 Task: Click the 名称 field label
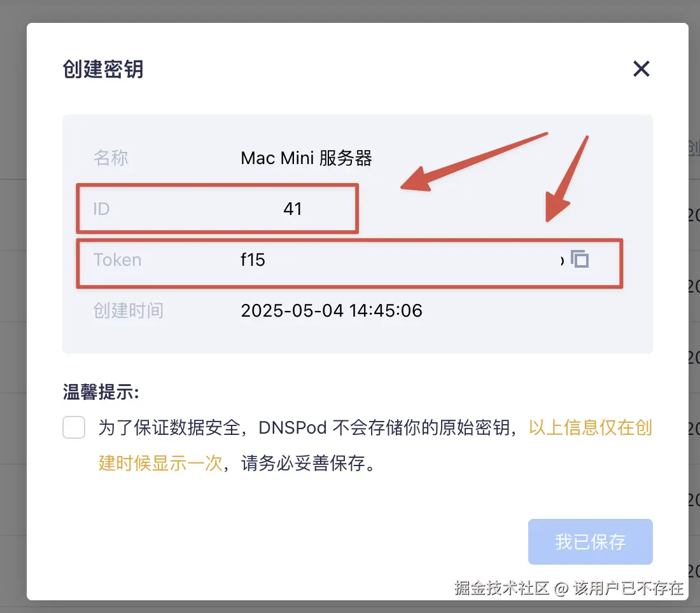tap(111, 158)
